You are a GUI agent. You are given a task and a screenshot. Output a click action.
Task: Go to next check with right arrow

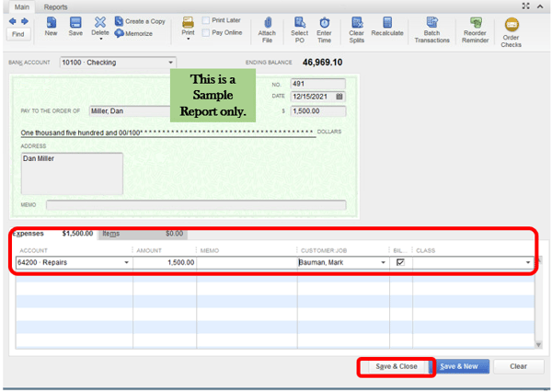[25, 21]
